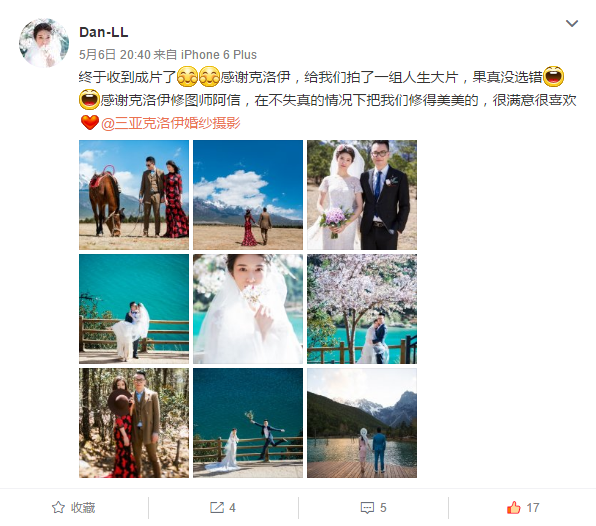
Task: Open the Dan-LL username link
Action: pyautogui.click(x=103, y=32)
